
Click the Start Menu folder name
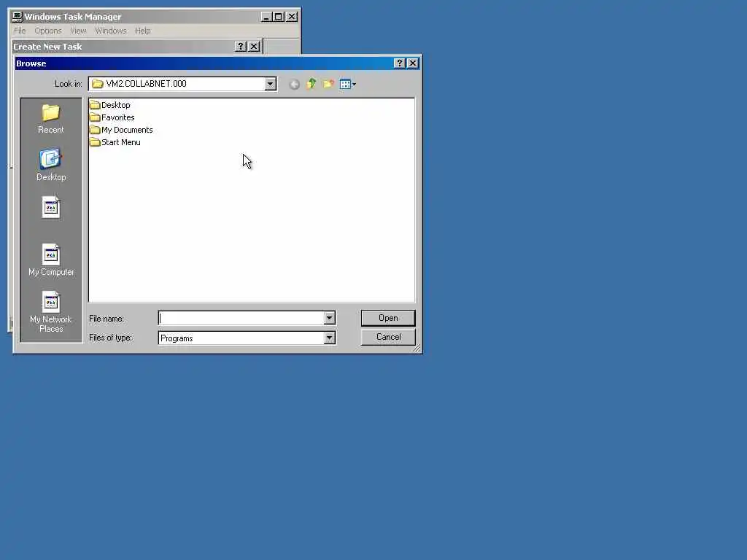pos(120,142)
